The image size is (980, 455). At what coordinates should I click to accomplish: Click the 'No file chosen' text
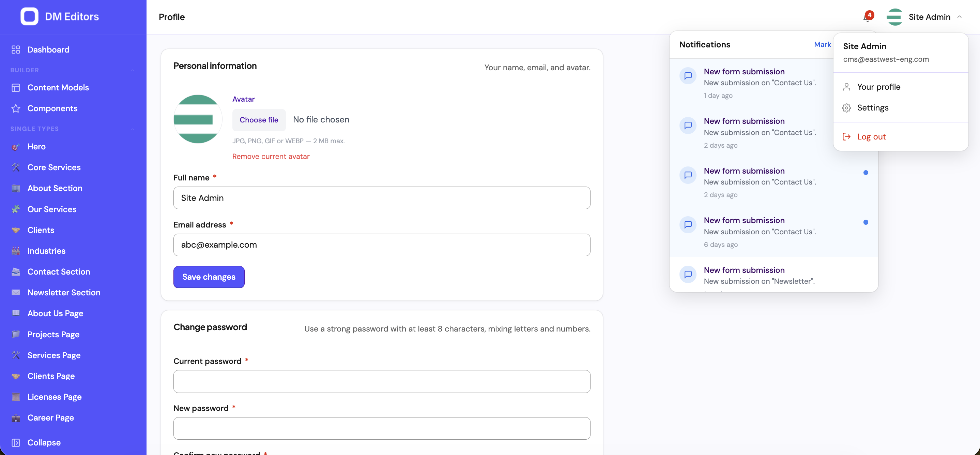click(321, 120)
